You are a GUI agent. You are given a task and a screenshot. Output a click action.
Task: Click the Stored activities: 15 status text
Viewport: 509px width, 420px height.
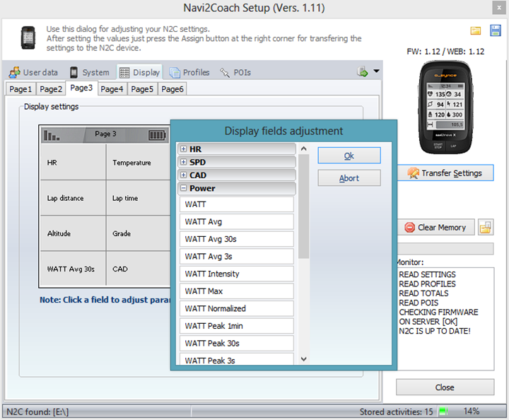tap(396, 412)
